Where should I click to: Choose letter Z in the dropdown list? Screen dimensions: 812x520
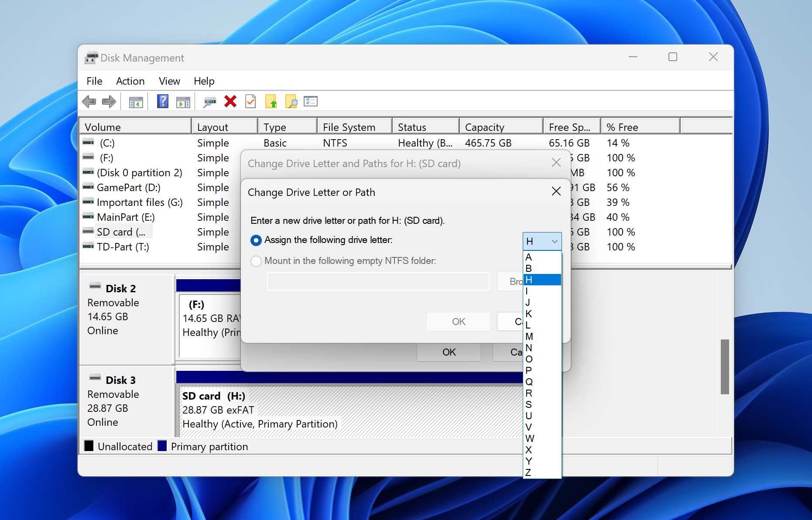(542, 472)
